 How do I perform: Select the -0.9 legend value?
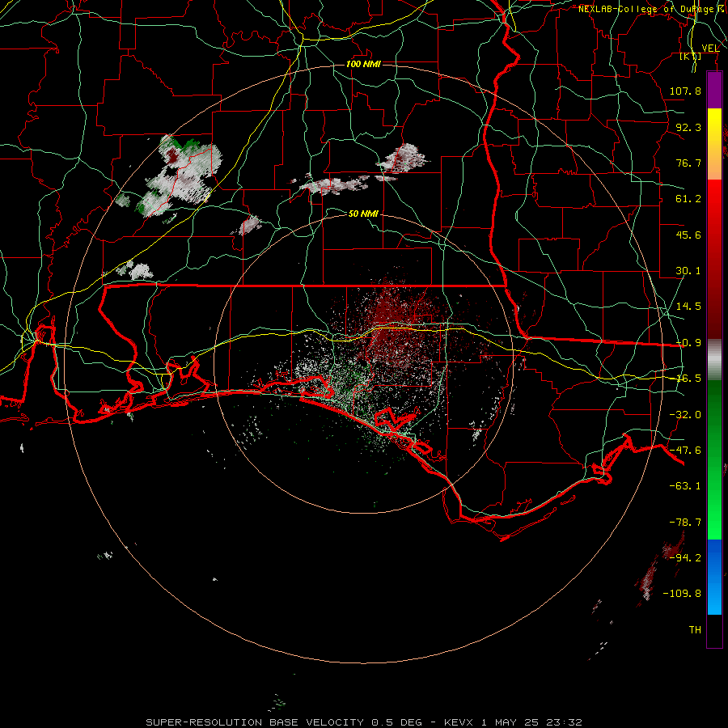tap(688, 343)
